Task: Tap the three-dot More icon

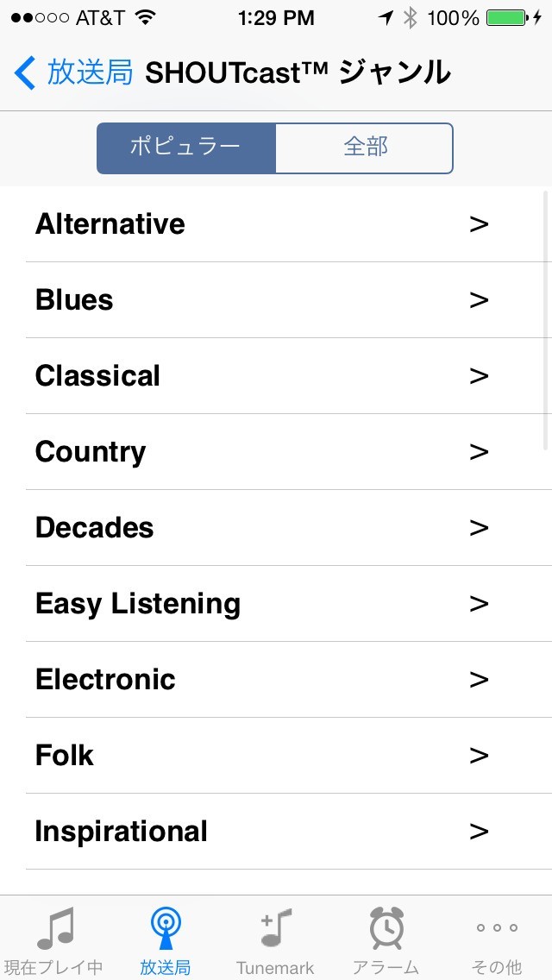Action: tap(497, 928)
